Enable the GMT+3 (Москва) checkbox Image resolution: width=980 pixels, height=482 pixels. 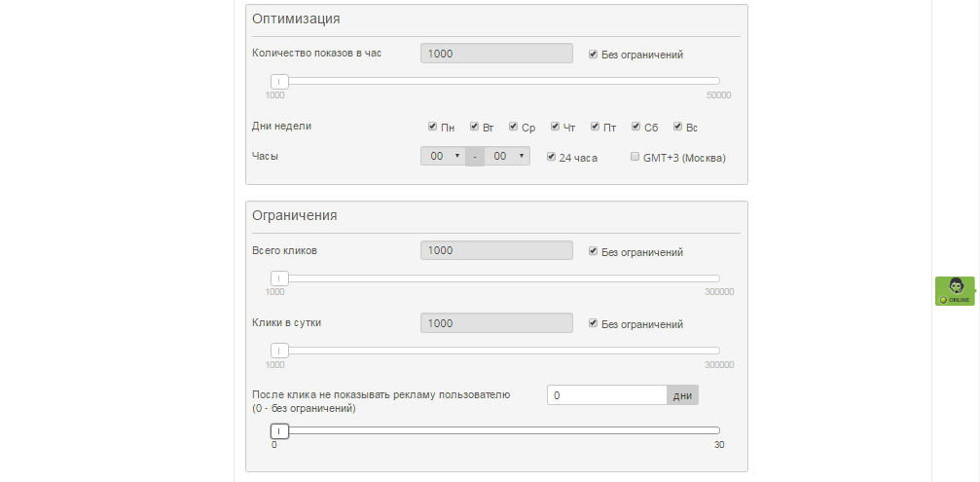[x=635, y=157]
